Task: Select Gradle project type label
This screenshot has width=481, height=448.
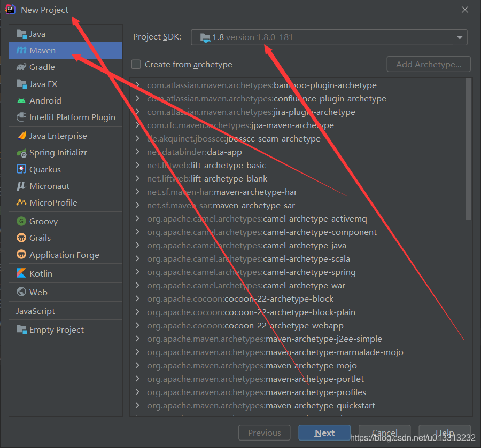Action: pos(42,67)
